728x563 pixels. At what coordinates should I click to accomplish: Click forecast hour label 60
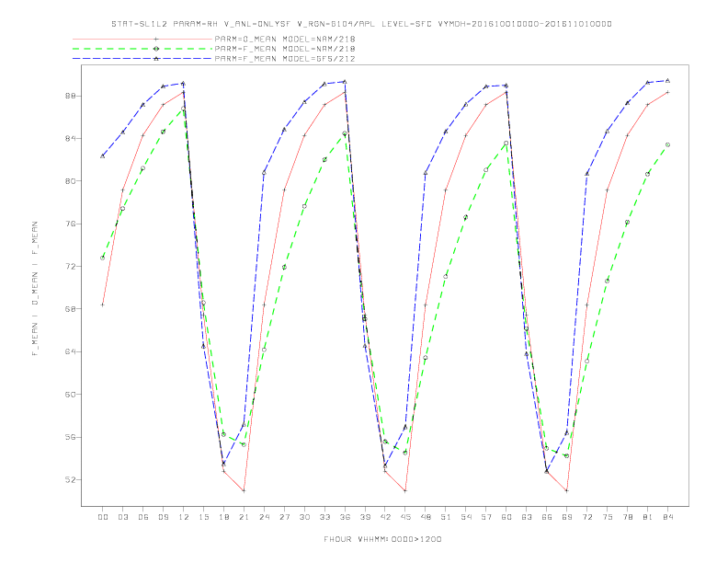[x=506, y=517]
